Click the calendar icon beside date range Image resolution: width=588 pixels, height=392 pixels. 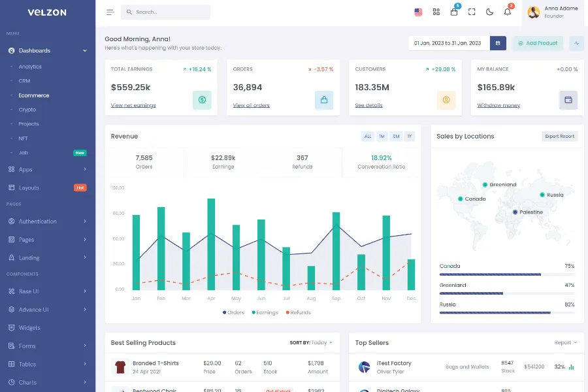(x=498, y=43)
